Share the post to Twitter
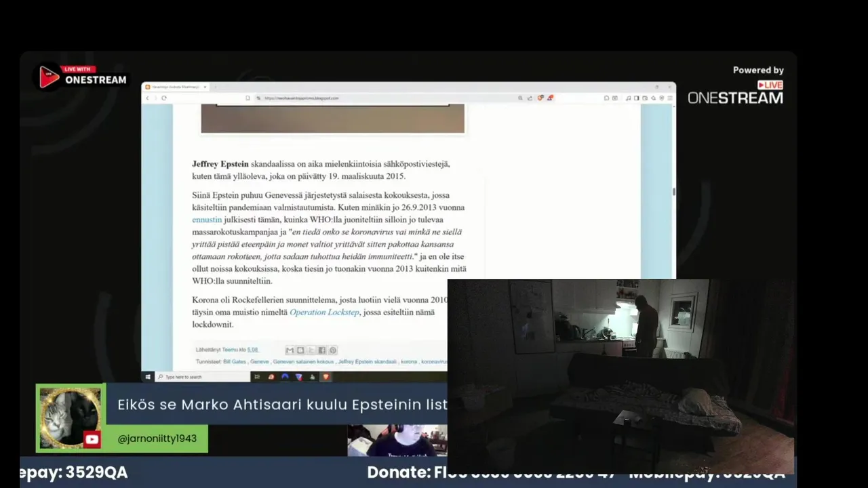Screen dimensions: 868x488 coord(311,350)
